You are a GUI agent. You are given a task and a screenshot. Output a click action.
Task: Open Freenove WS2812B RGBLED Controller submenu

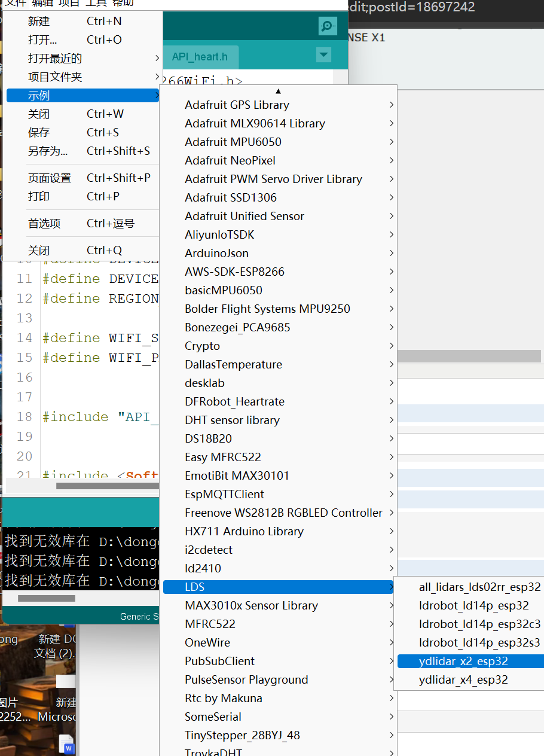(278, 513)
